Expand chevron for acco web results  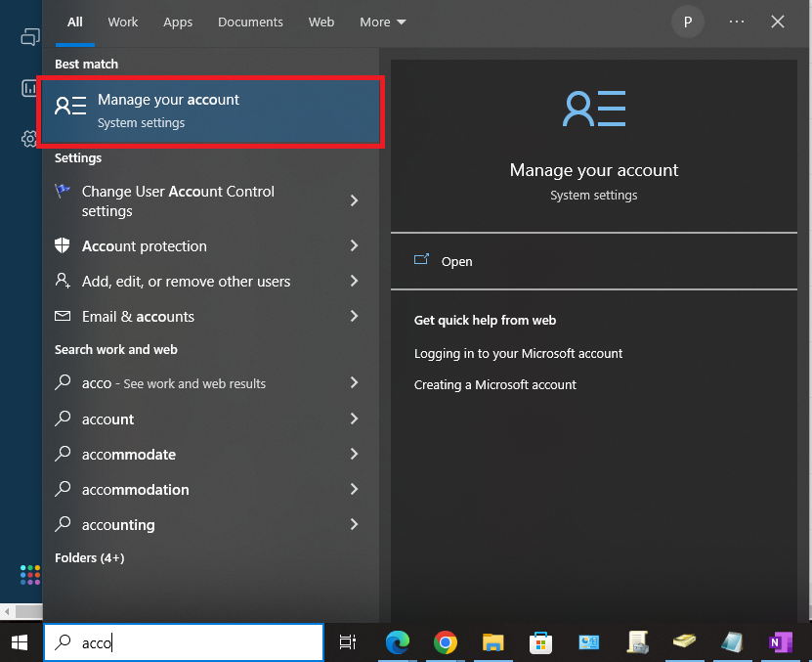click(x=355, y=383)
